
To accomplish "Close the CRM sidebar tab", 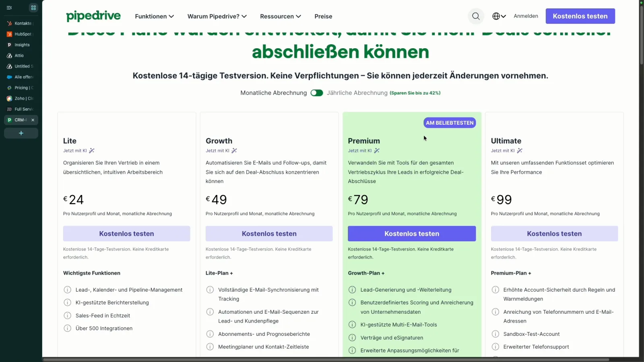I will 33,120.
